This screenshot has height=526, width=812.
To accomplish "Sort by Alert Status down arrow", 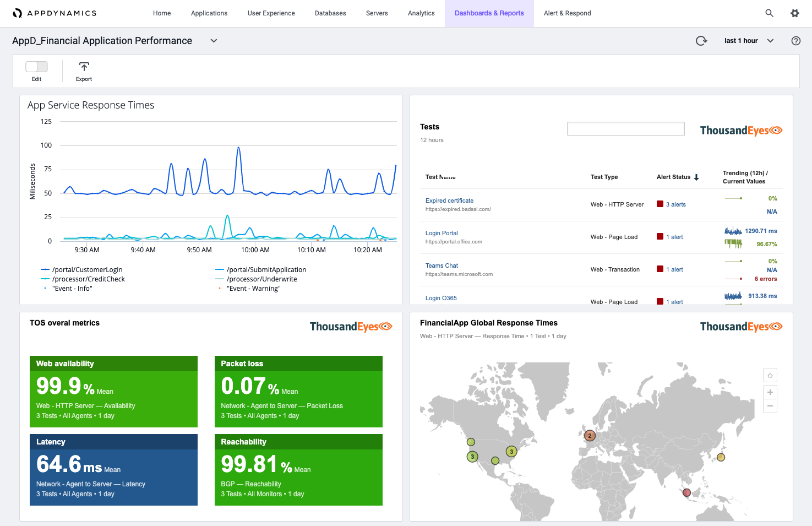I will (x=696, y=177).
